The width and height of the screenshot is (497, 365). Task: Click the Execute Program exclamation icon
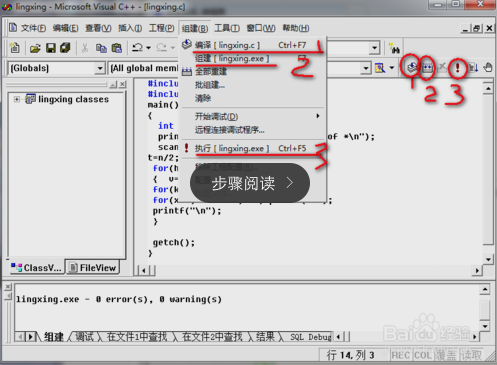(457, 68)
